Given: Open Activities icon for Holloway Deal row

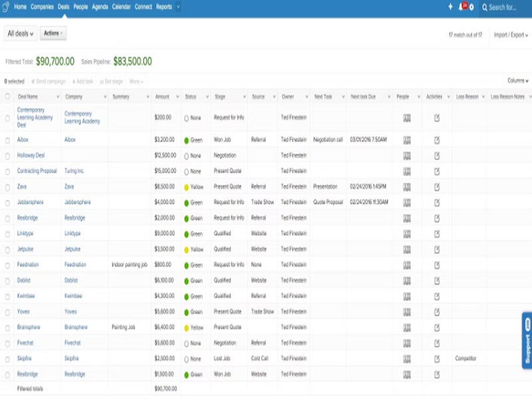Looking at the screenshot, I should [437, 156].
